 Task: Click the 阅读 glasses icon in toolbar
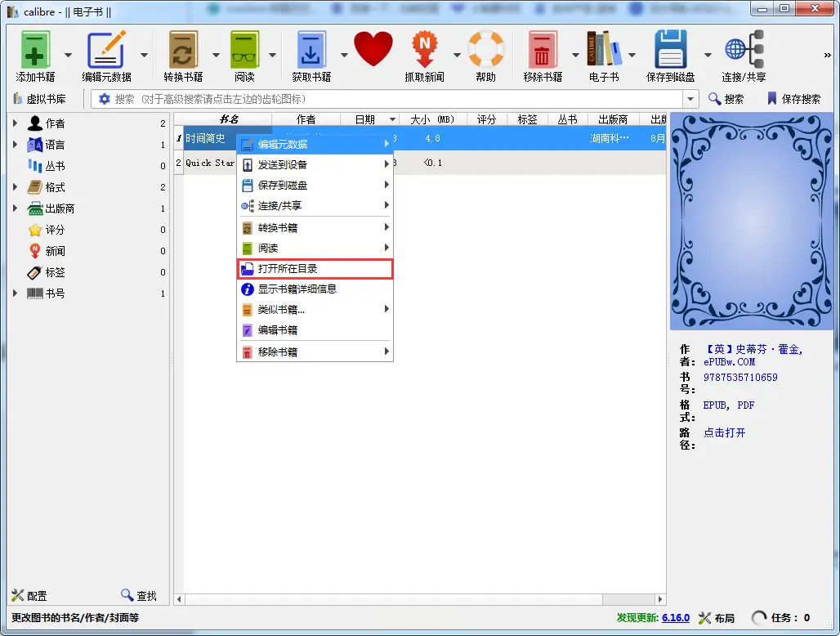245,49
